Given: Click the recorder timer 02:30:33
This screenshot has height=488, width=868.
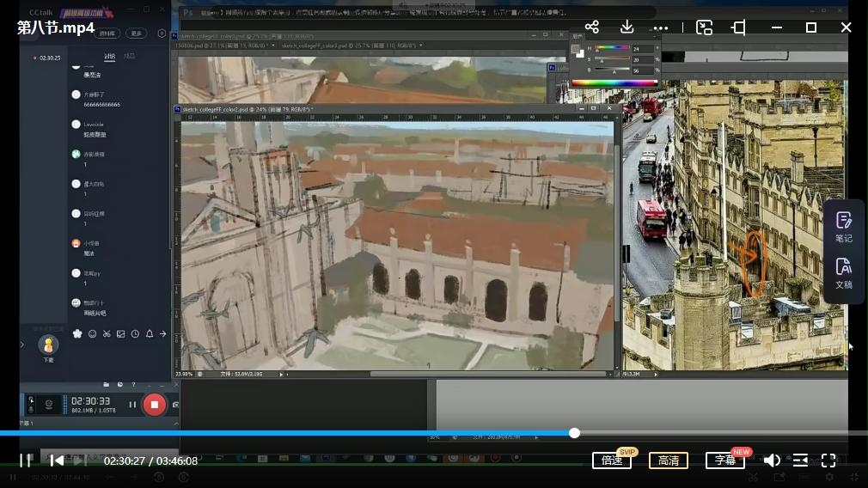Looking at the screenshot, I should pos(91,400).
